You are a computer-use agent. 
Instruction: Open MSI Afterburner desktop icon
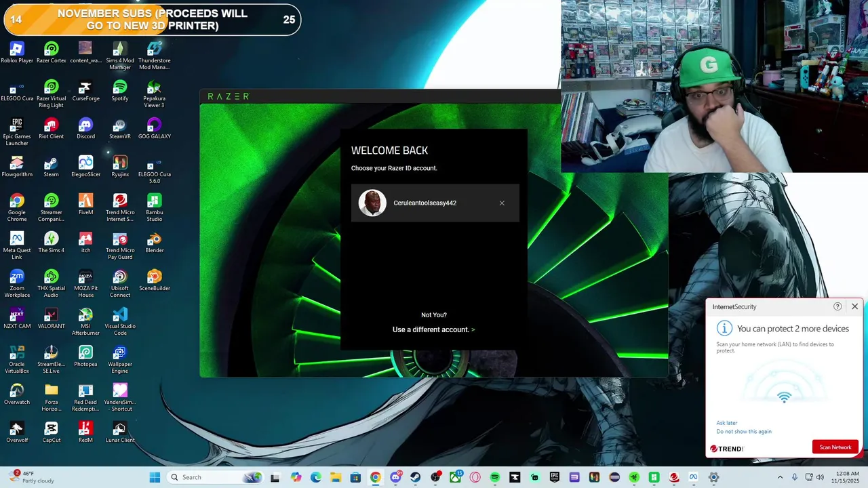[x=85, y=321]
